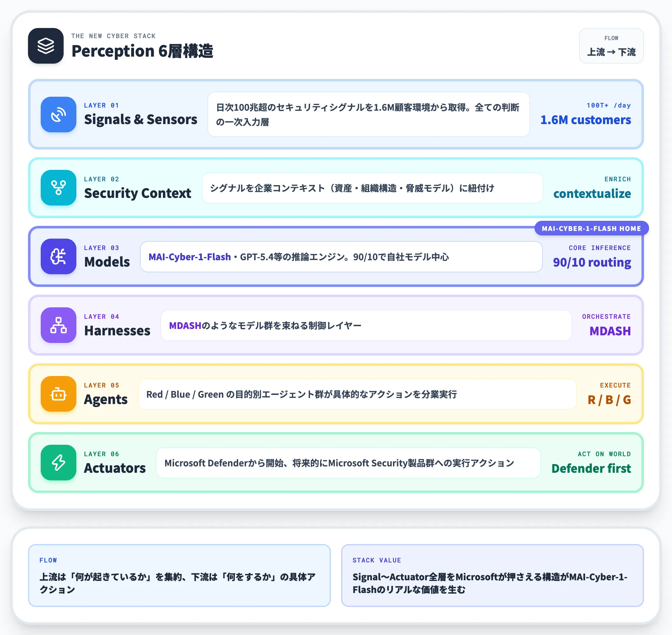Click the STACK VALUE heading label
The image size is (672, 635).
click(377, 560)
